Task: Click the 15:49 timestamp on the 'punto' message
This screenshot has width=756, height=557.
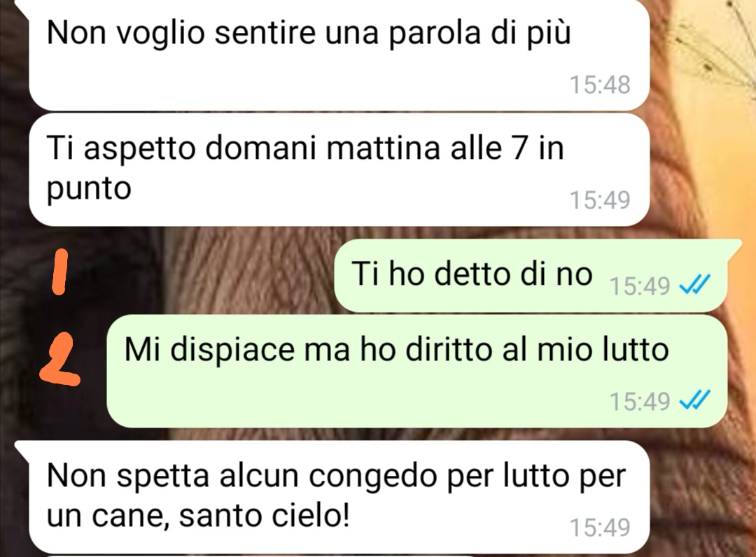Action: pos(600,199)
